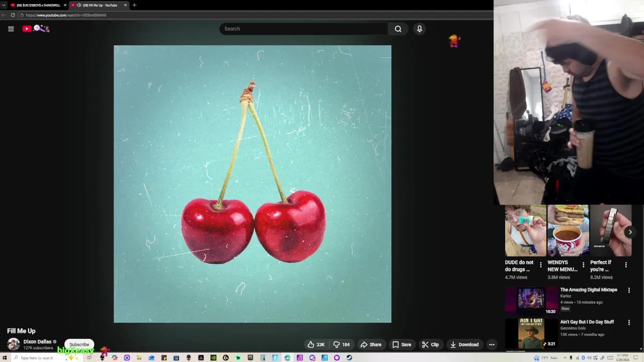Image resolution: width=644 pixels, height=362 pixels.
Task: Open Ain't Gay But I Do Gay Stuff thumbnail
Action: [531, 333]
